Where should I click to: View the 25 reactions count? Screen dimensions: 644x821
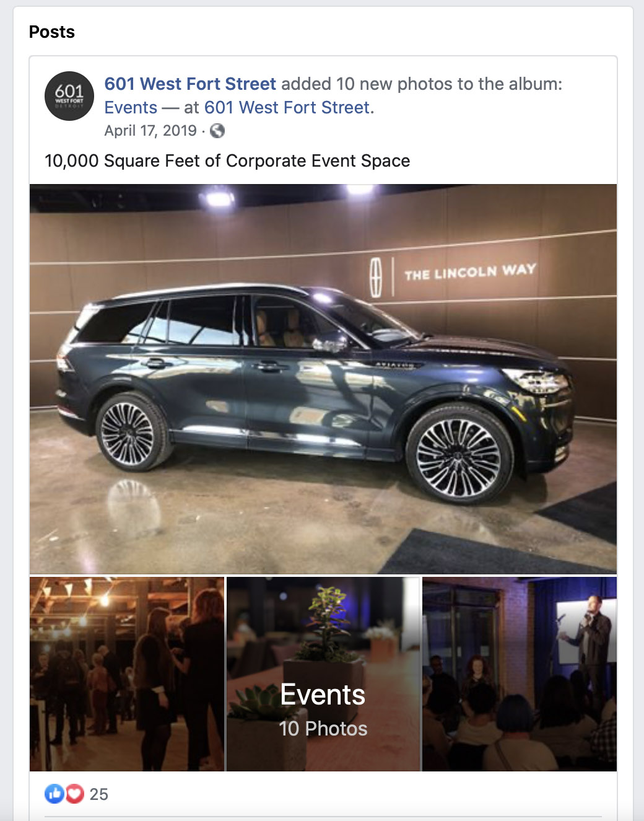(99, 794)
